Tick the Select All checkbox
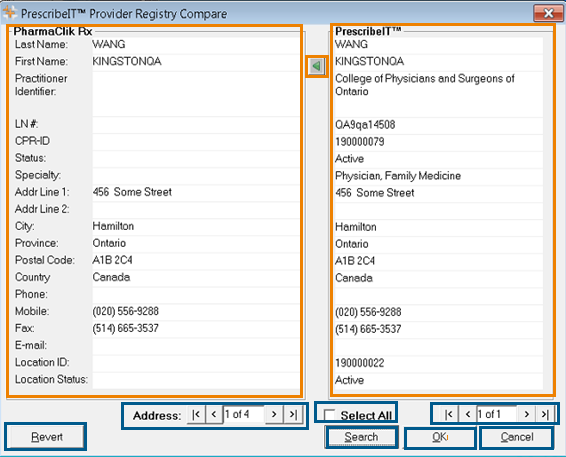 (329, 415)
